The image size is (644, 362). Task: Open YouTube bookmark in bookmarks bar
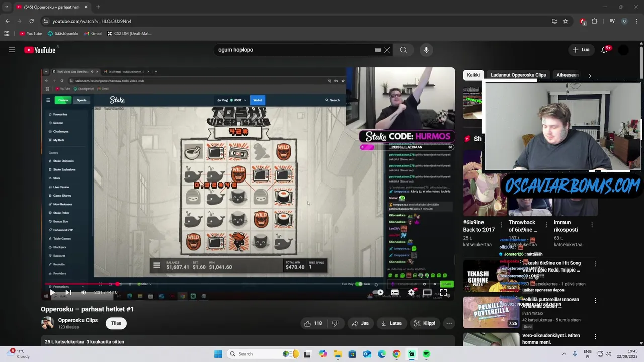[x=31, y=34]
